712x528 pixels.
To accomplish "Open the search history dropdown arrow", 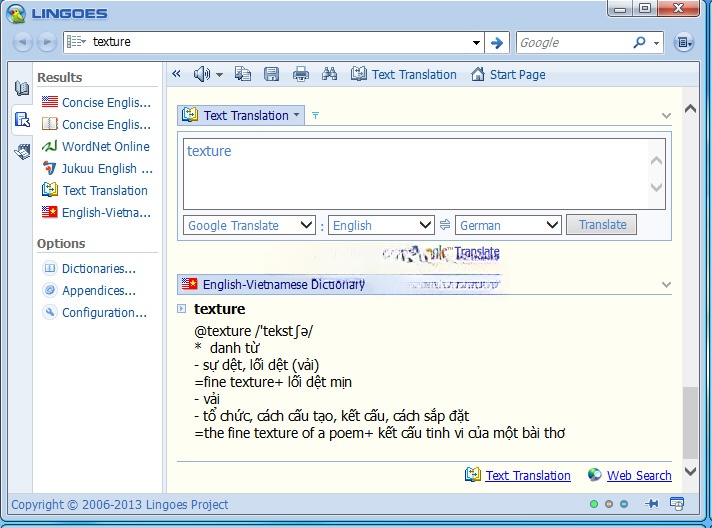I will 476,43.
